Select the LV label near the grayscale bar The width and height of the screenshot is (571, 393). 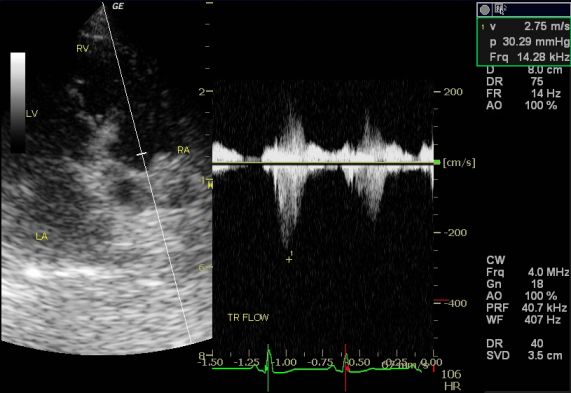coord(32,114)
